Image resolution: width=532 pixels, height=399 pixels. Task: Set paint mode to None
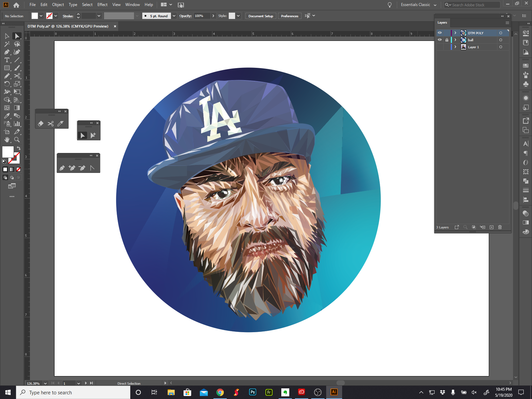coord(18,169)
